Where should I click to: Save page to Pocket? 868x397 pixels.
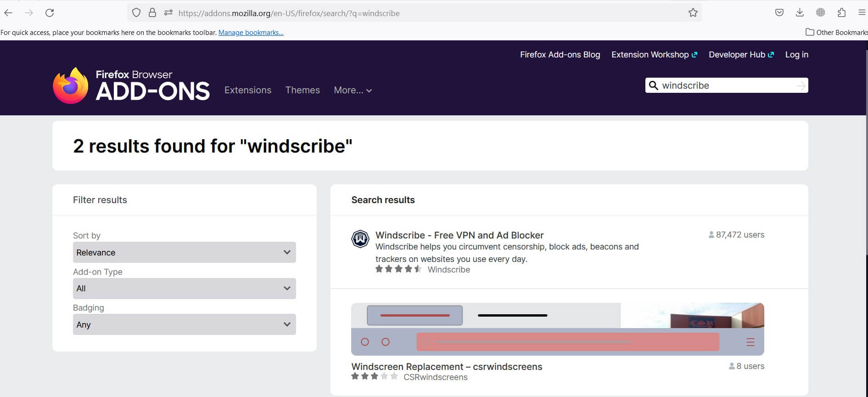click(x=779, y=13)
